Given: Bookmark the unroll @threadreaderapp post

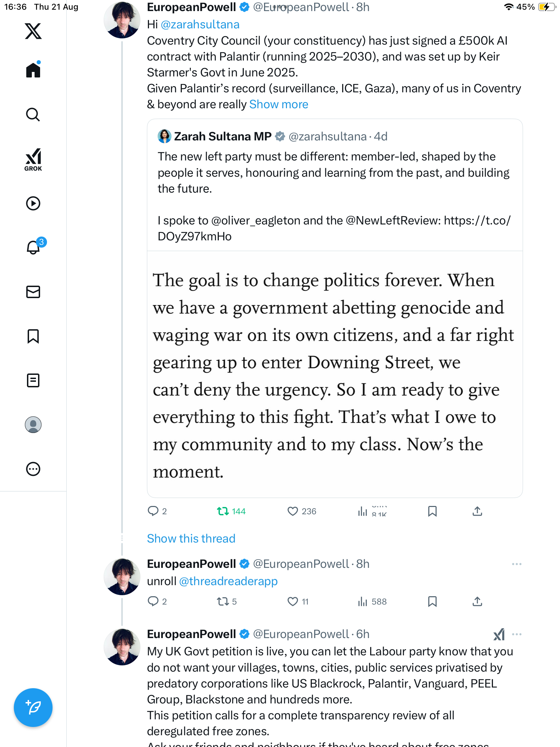Looking at the screenshot, I should (x=432, y=601).
